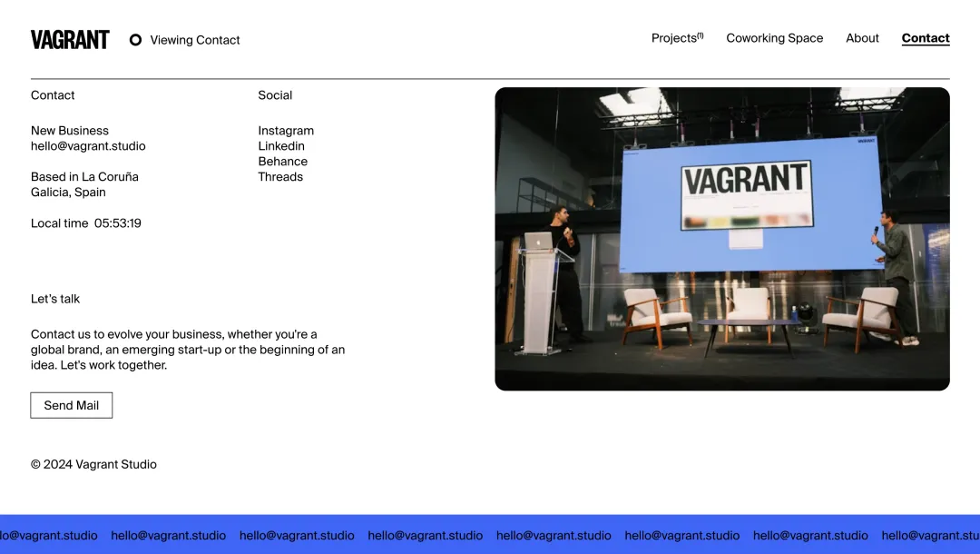Open the Threads social link
The width and height of the screenshot is (980, 554).
pos(279,176)
